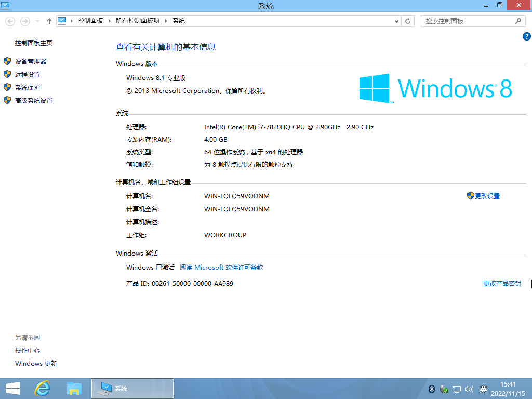Click the Bluetooth tray icon

coord(432,389)
